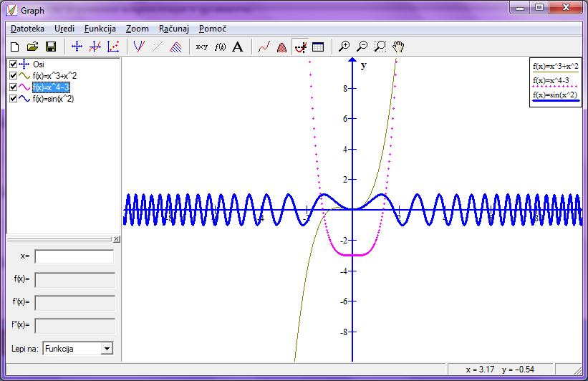Click the f(x)=sin(x^2) legend entry

(x=555, y=95)
